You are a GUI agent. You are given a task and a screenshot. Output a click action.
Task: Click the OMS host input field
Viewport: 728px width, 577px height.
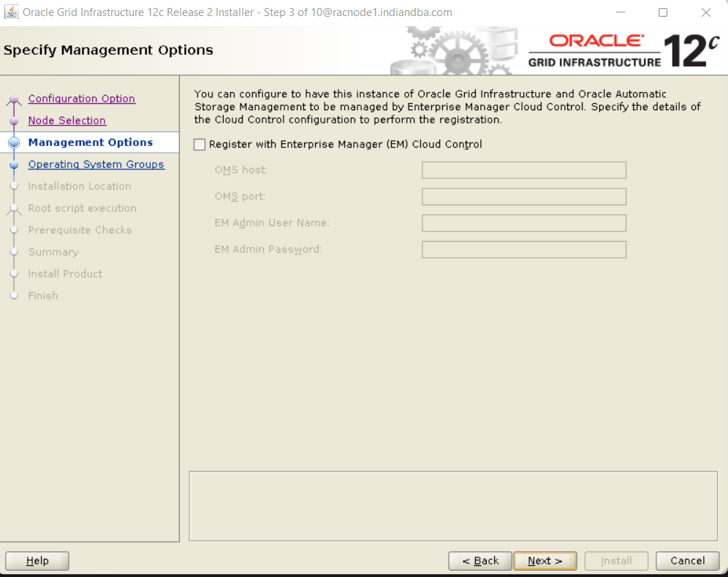tap(524, 170)
